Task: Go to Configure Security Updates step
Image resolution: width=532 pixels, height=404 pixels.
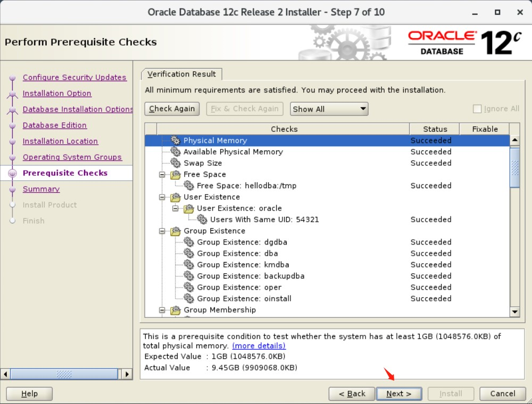Action: coord(74,77)
